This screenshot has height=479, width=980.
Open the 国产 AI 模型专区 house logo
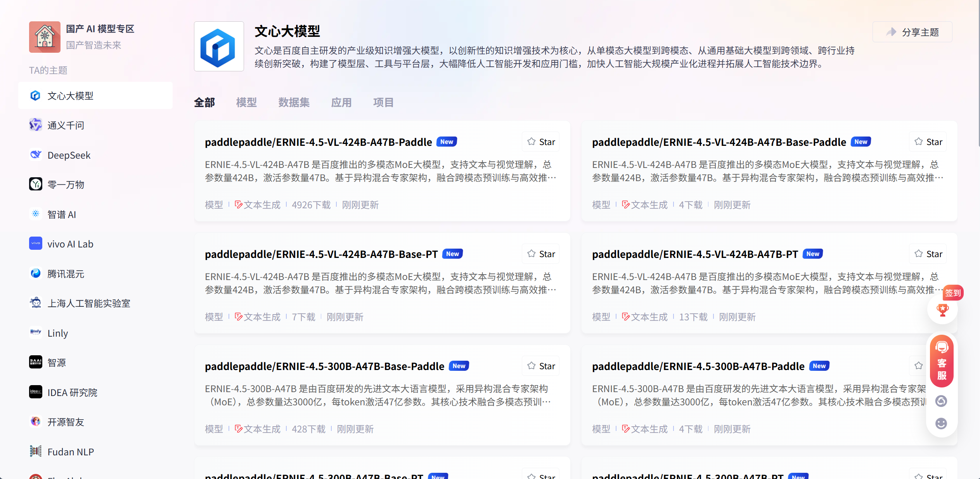[45, 37]
